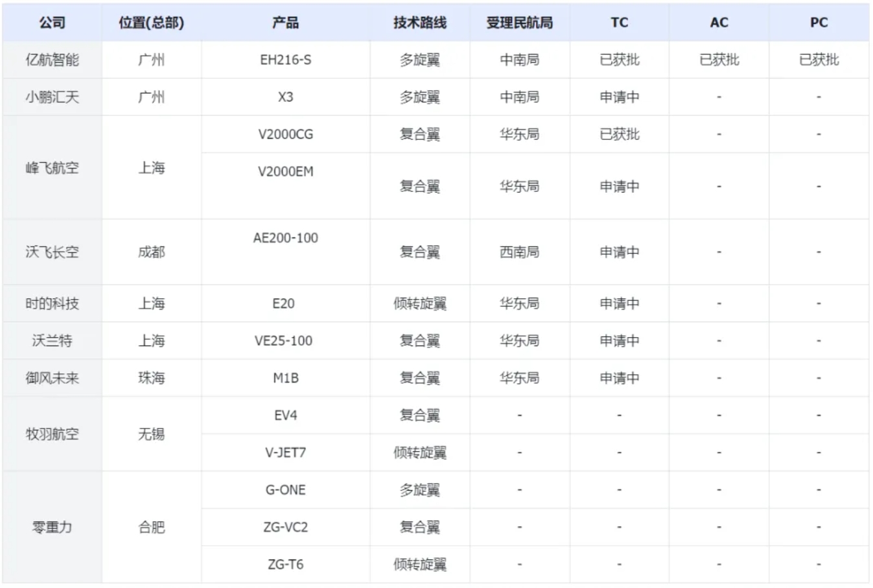Click 倾转旋翼 in the E20 row

(x=420, y=303)
